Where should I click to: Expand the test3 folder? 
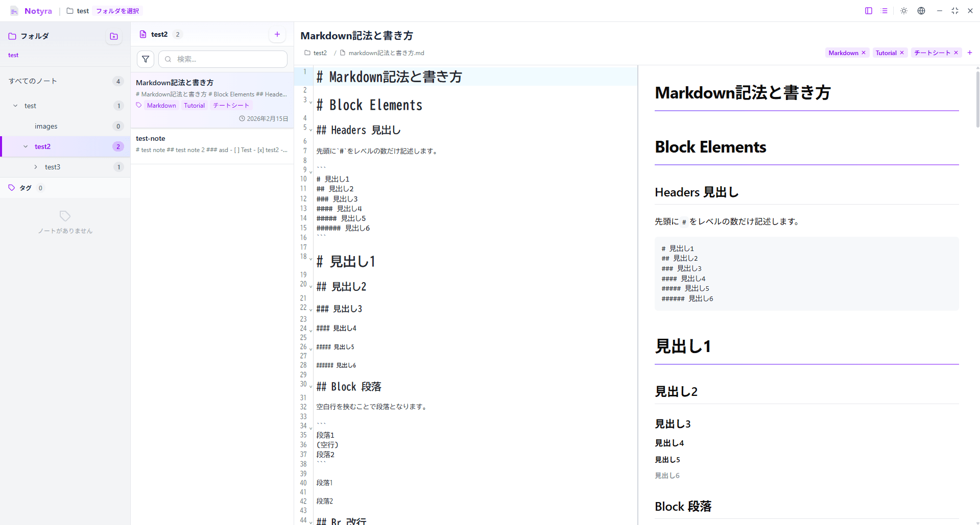coord(36,167)
